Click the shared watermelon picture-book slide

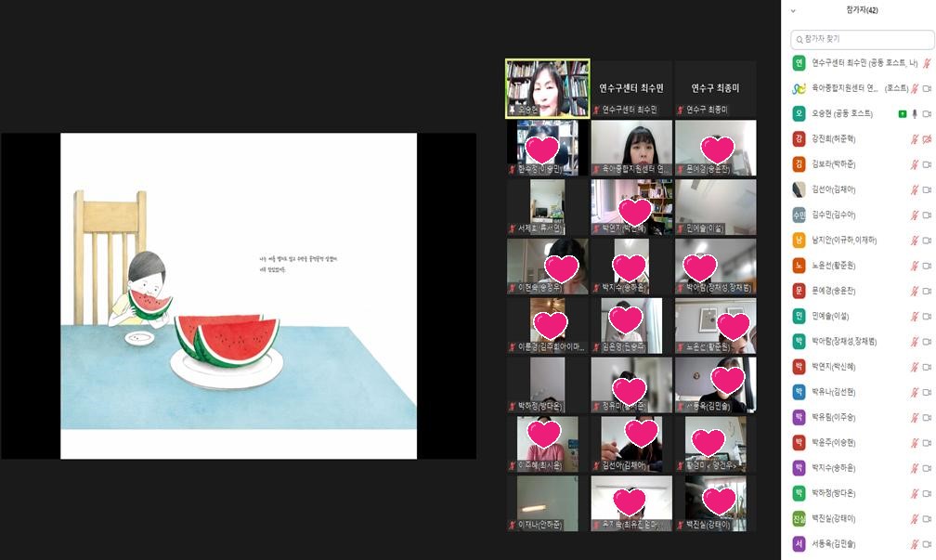click(239, 296)
